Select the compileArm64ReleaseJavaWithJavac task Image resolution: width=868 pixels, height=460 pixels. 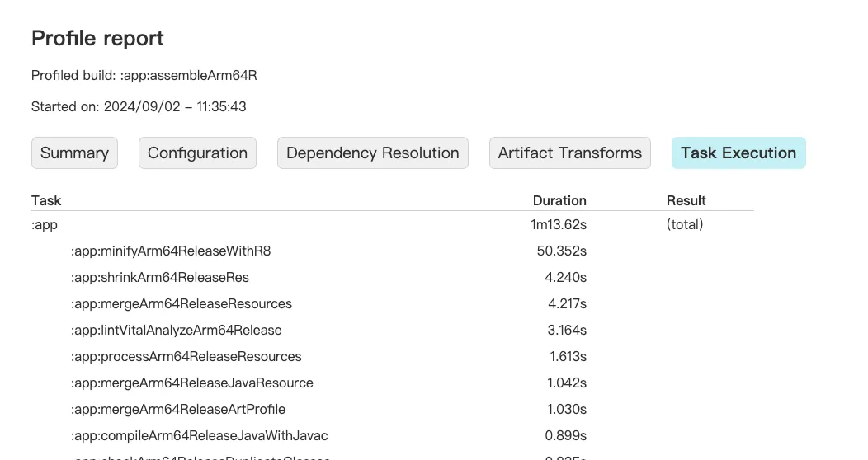[200, 435]
